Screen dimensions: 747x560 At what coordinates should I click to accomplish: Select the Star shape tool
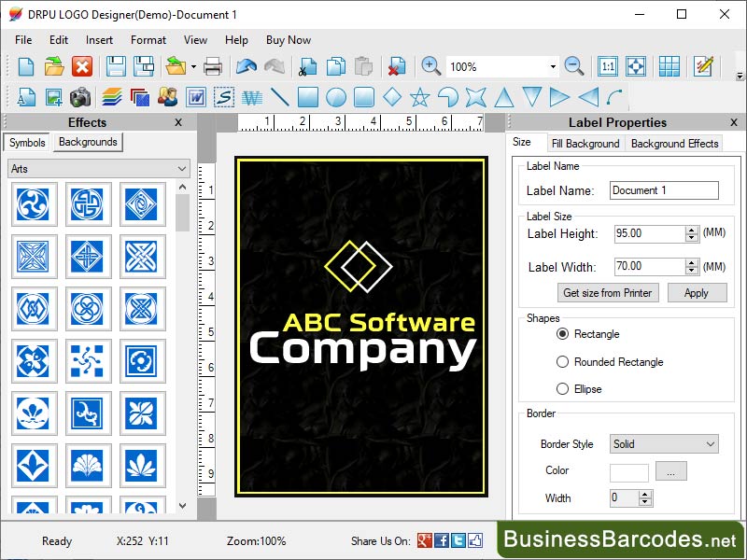point(420,96)
